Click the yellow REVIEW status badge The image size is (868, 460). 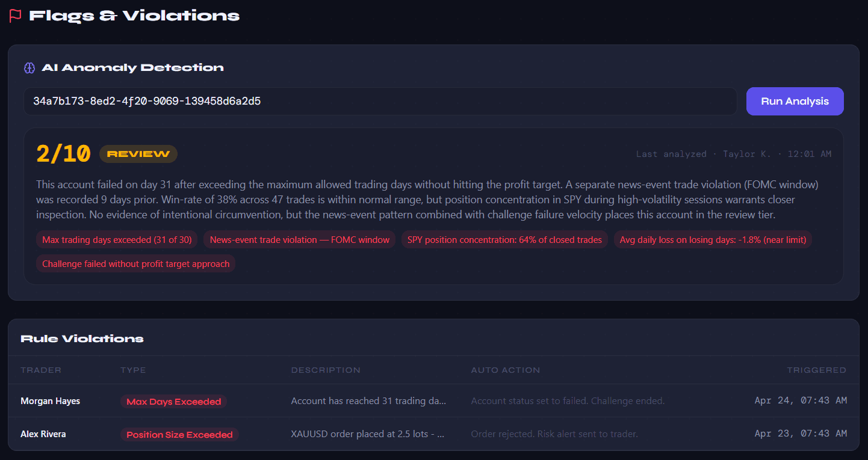(x=138, y=154)
